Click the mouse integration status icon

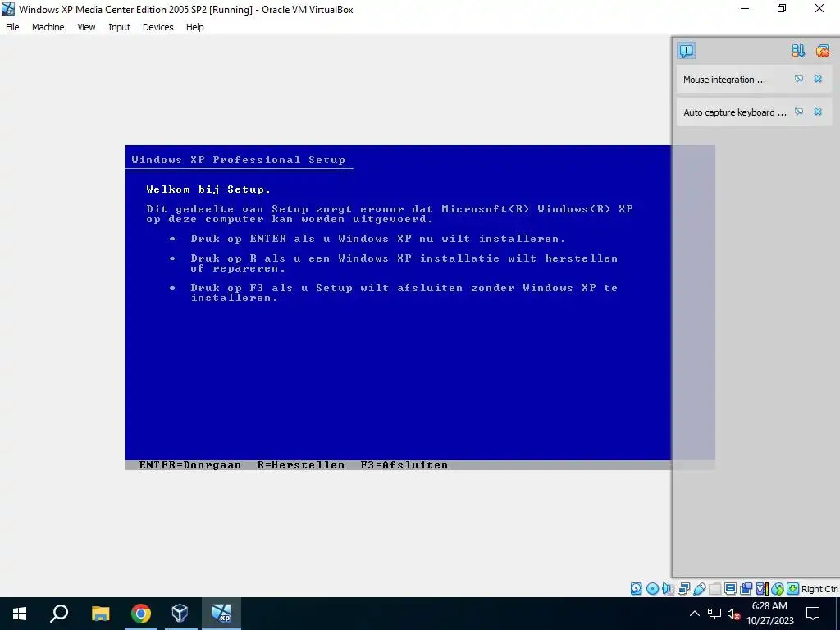[x=778, y=589]
